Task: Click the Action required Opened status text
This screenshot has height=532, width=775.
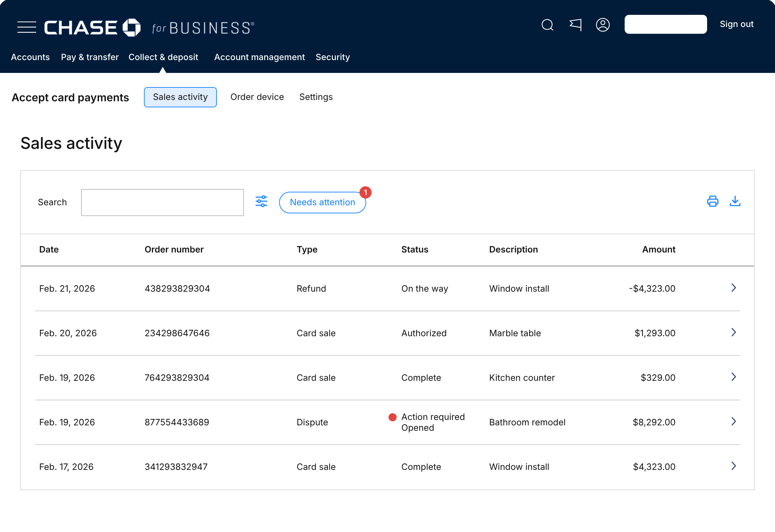Action: click(433, 422)
